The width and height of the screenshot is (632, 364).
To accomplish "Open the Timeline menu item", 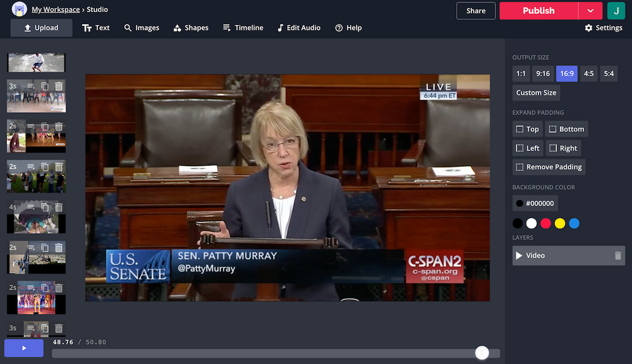I will pyautogui.click(x=243, y=28).
